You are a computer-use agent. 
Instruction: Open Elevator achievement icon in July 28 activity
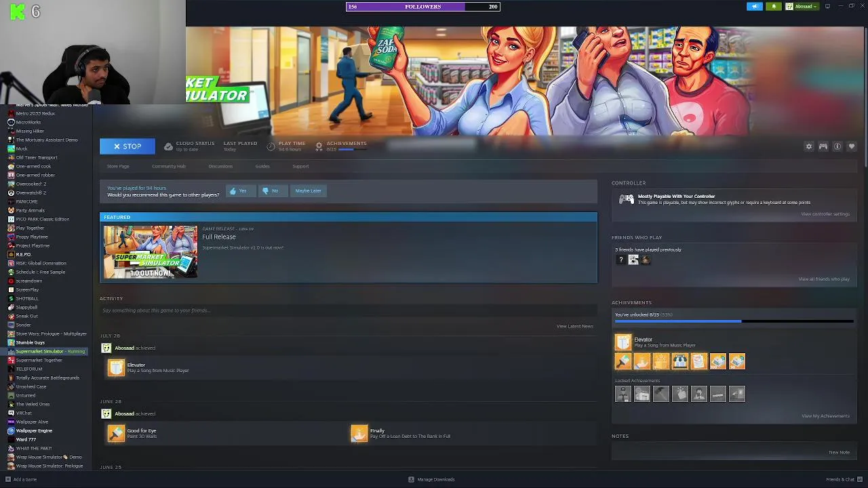tap(116, 367)
